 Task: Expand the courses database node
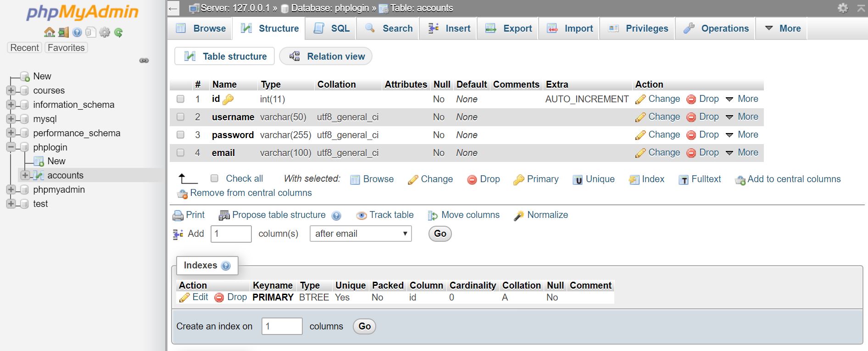coord(11,91)
